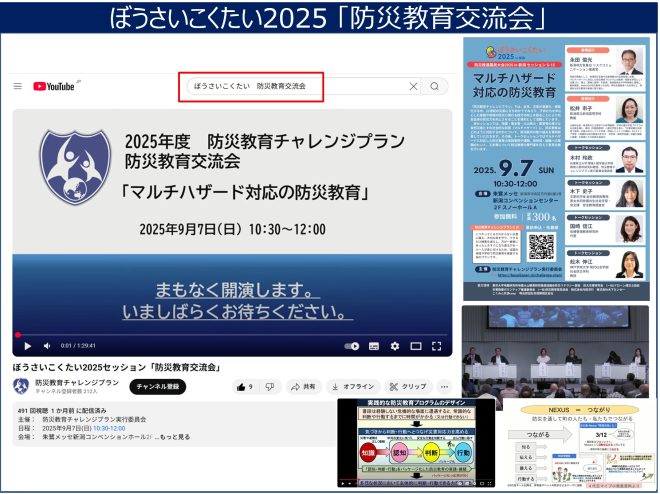
Task: Toggle the autoplay switch
Action: 351,346
